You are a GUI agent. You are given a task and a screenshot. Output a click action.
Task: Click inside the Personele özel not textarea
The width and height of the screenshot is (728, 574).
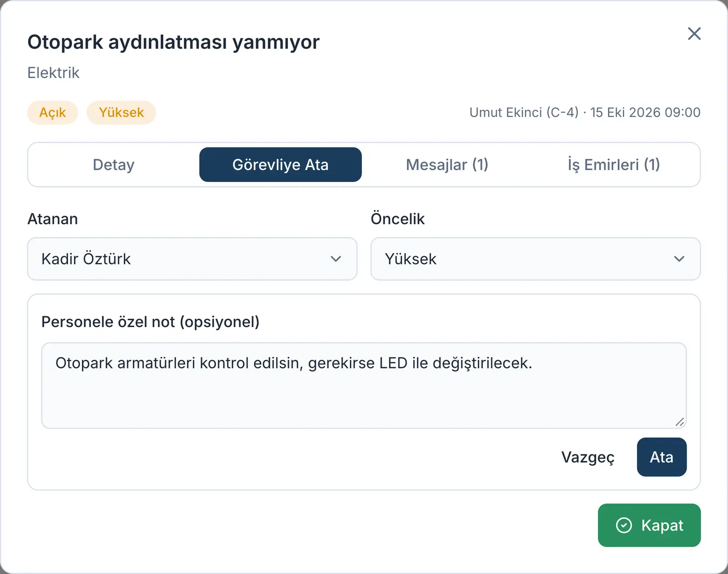point(364,386)
